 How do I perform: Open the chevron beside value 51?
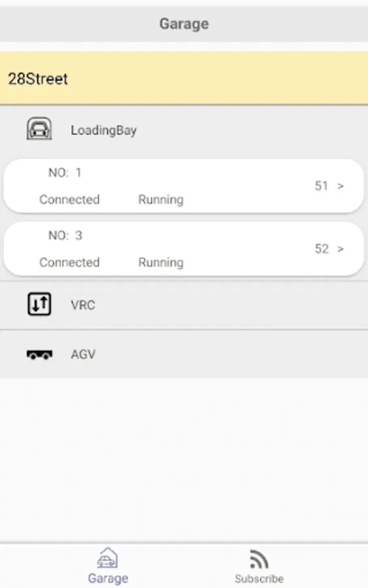[x=341, y=186]
